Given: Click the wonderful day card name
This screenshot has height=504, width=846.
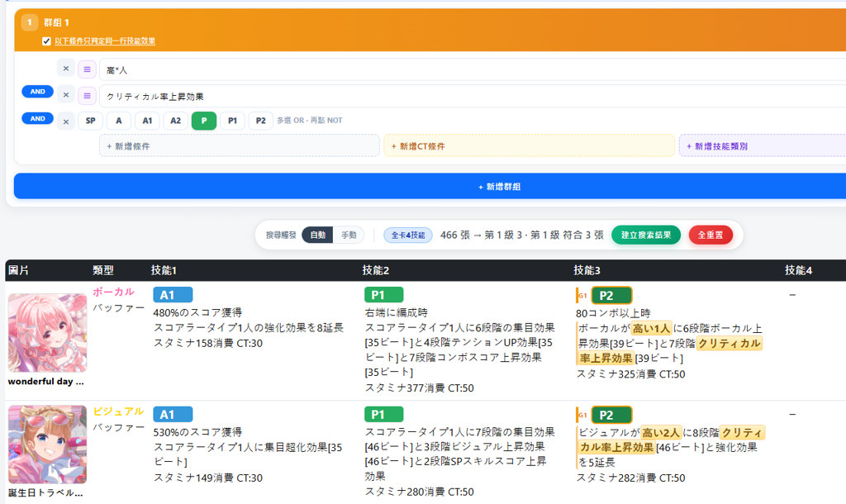Looking at the screenshot, I should coord(46,381).
